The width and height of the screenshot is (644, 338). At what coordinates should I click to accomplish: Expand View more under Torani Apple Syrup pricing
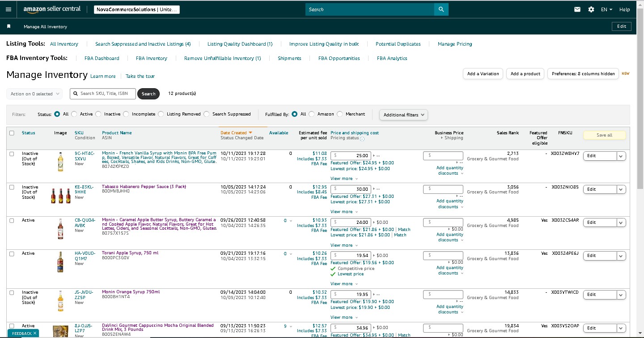click(x=343, y=284)
